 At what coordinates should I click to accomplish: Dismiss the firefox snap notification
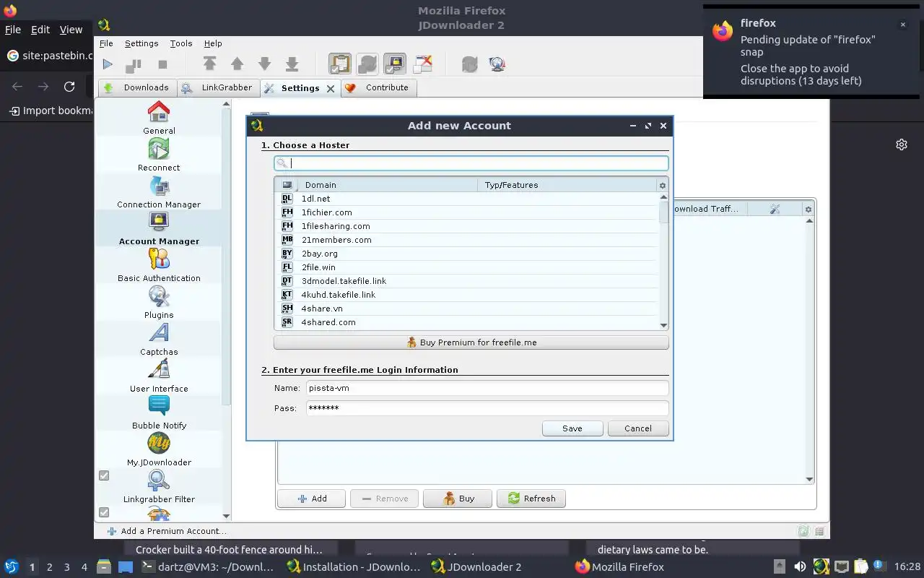click(x=902, y=25)
